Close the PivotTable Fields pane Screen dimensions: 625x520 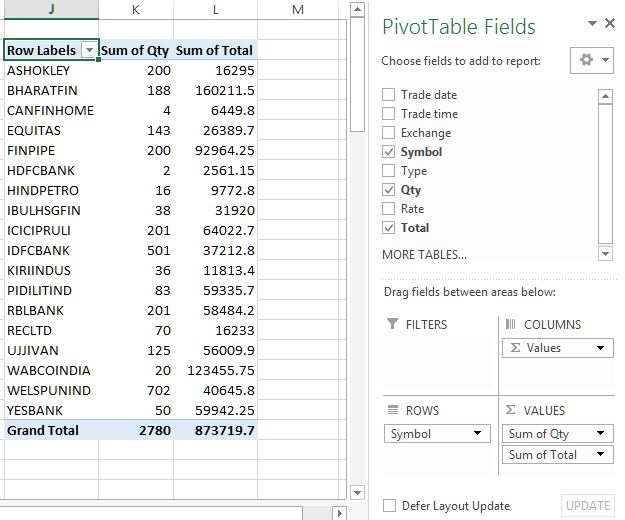(610, 24)
